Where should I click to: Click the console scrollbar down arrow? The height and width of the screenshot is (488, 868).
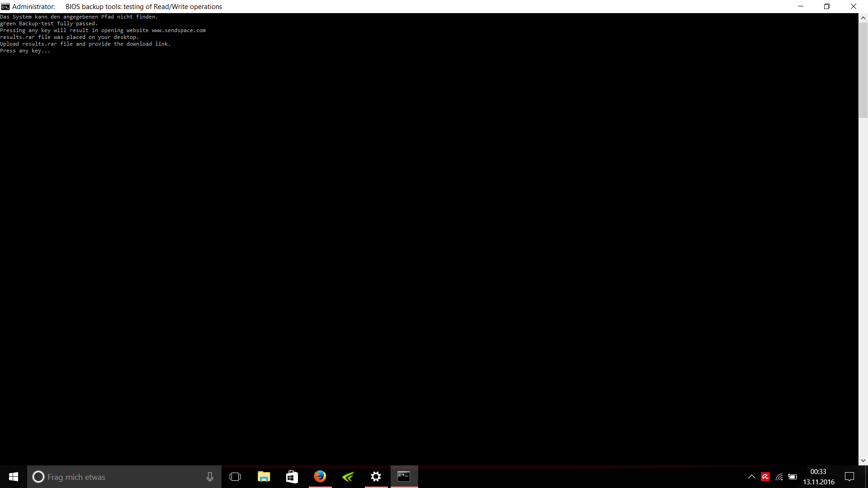pyautogui.click(x=863, y=460)
